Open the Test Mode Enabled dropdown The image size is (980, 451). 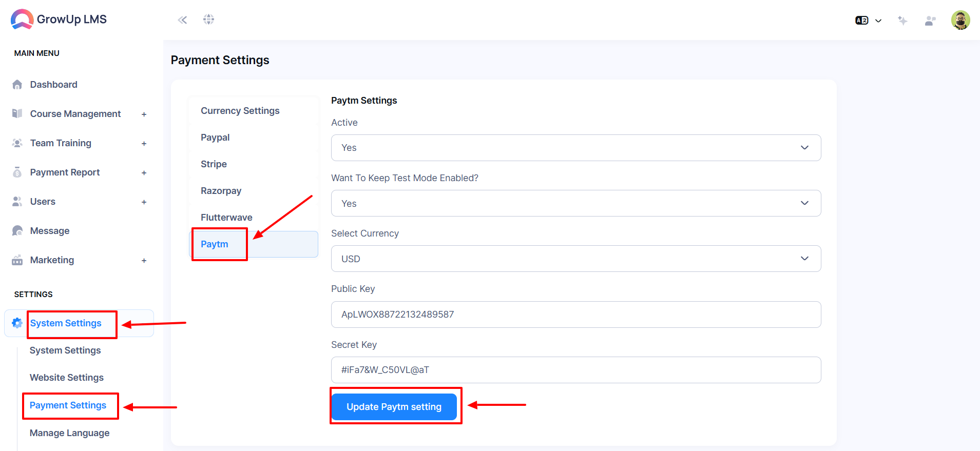click(x=576, y=203)
